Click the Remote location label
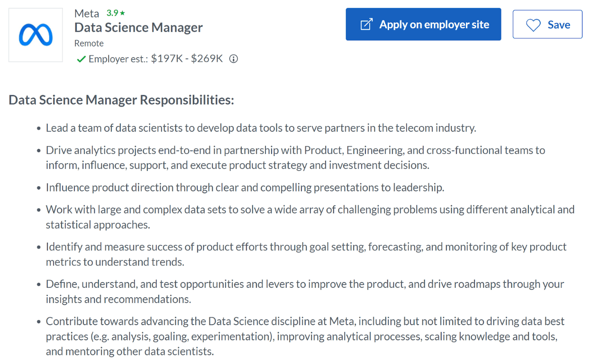Image resolution: width=591 pixels, height=364 pixels. coord(89,43)
